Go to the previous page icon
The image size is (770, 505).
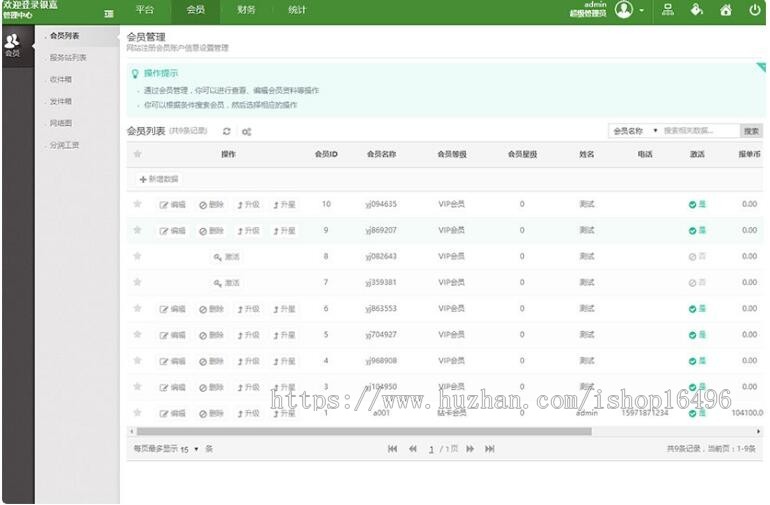(413, 449)
